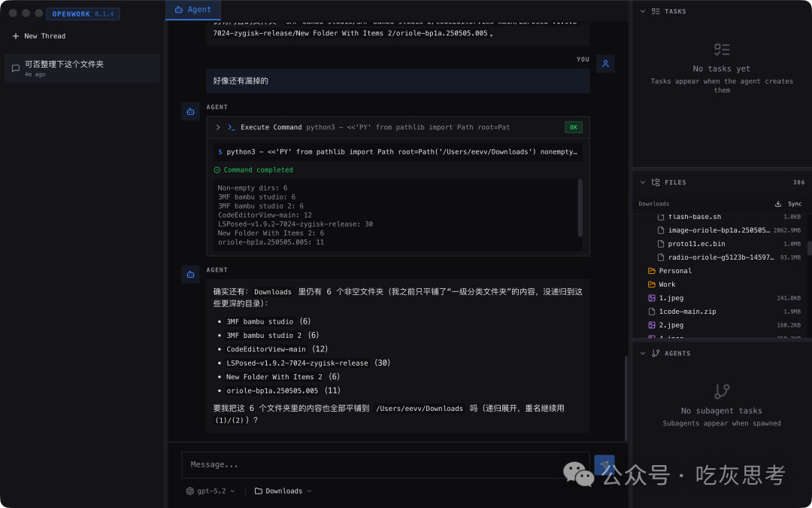Click the OPENWORK 0.1.4 version badge
This screenshot has height=508, width=812.
(x=83, y=14)
